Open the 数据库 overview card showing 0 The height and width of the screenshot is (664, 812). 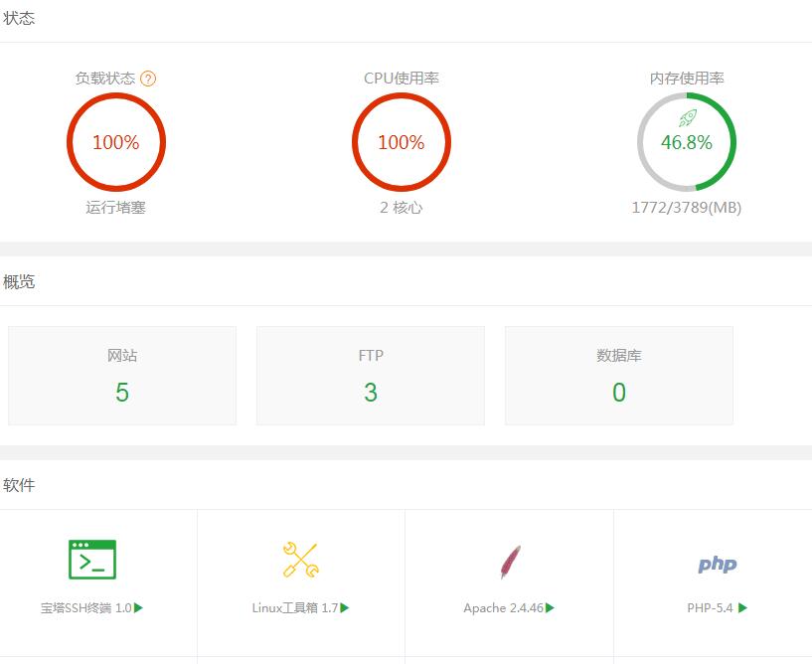(x=619, y=376)
